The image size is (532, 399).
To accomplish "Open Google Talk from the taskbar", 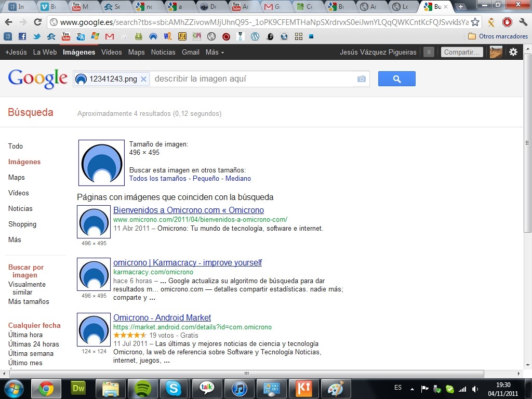I will tap(207, 388).
